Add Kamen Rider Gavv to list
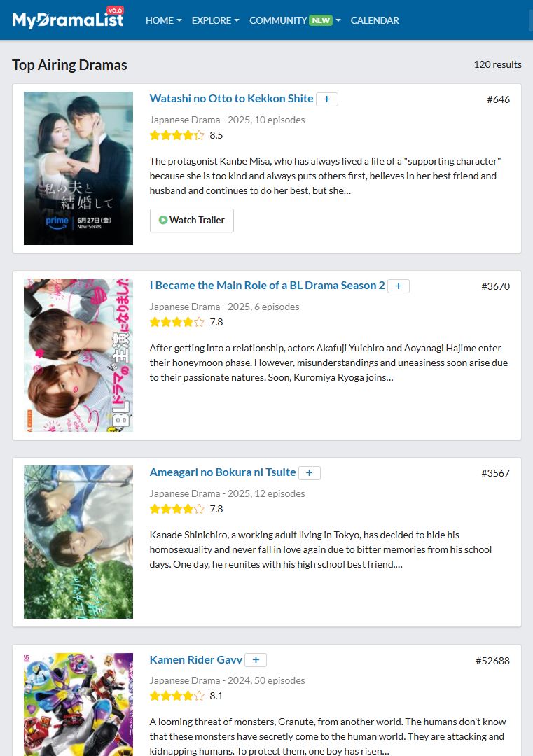Viewport: 533px width, 756px height. pyautogui.click(x=256, y=660)
